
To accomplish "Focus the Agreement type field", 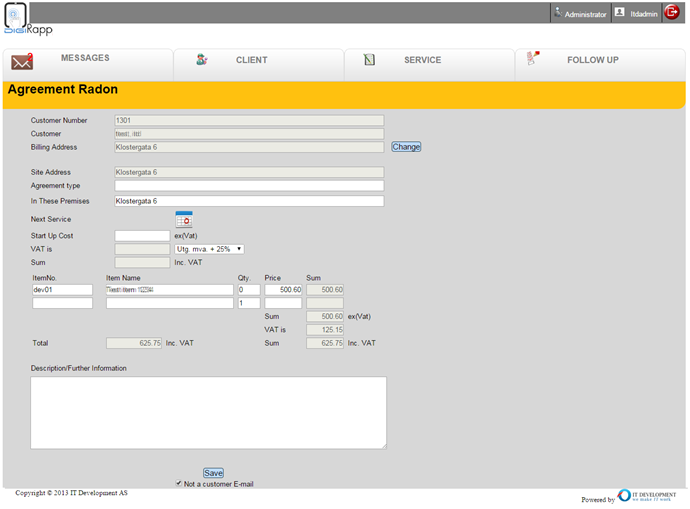I will [x=249, y=186].
